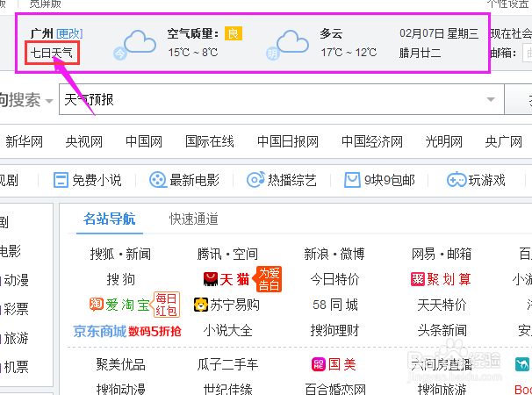Open 聚美优品 link
The height and width of the screenshot is (395, 532).
[120, 364]
